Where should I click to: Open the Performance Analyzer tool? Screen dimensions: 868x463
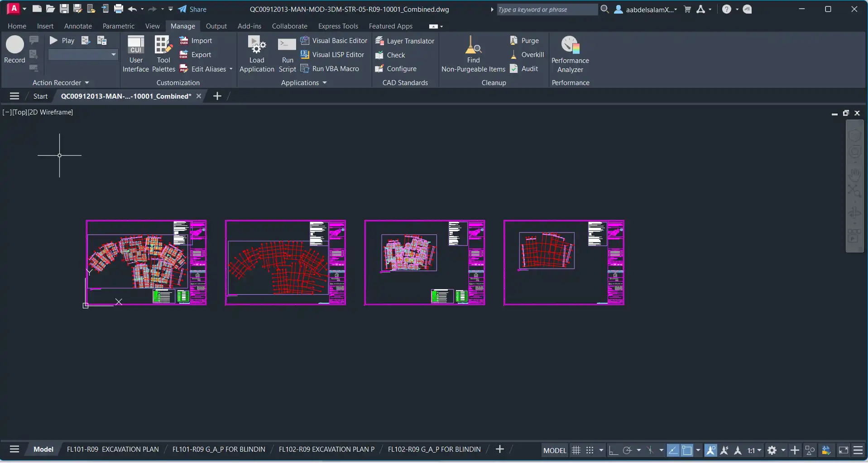pos(570,54)
